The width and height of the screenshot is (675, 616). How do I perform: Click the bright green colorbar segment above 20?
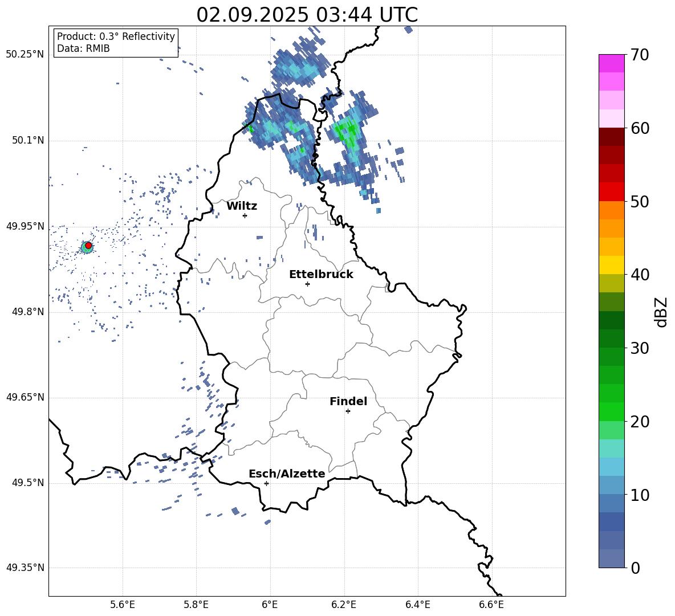click(x=612, y=411)
